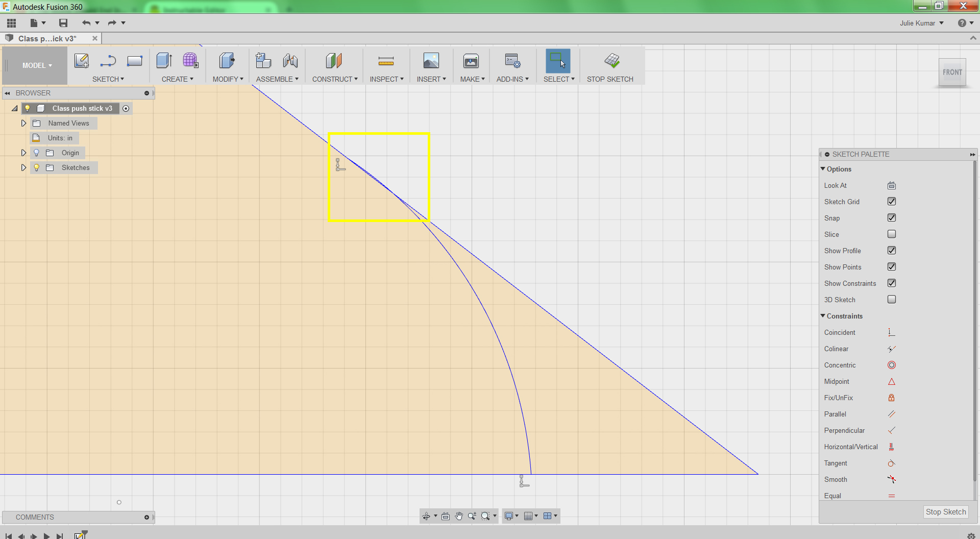Apply the Fix/UnFix lock constraint

point(892,398)
